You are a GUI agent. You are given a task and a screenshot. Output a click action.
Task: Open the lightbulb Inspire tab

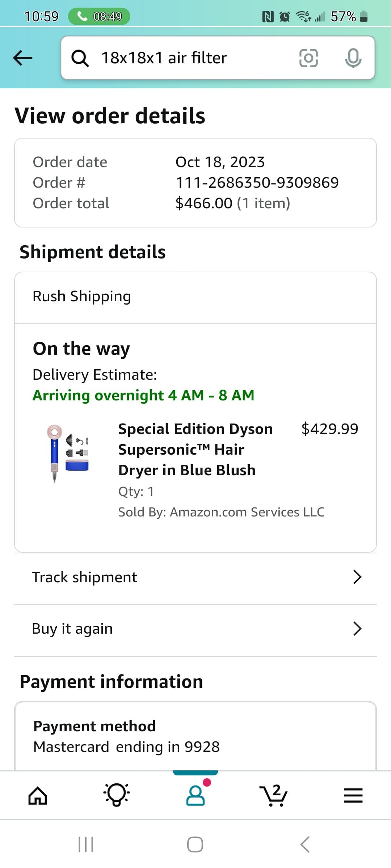(117, 795)
